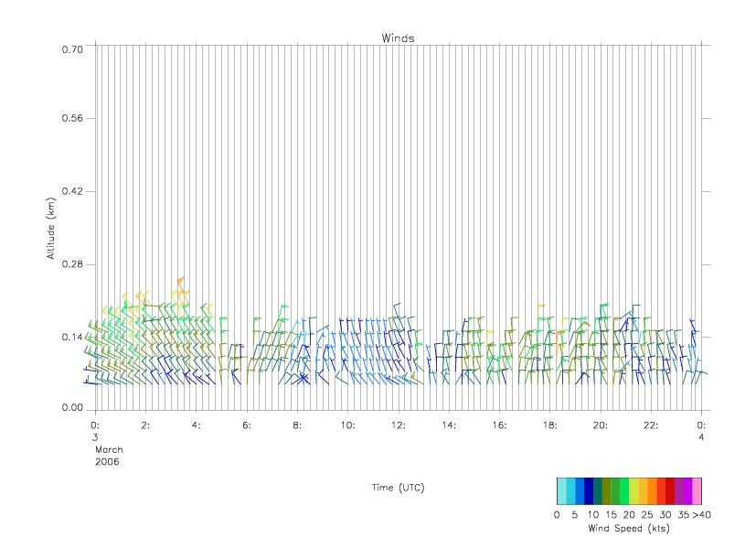This screenshot has width=756, height=559.
Task: Click the '12:' time tick label
Action: [399, 425]
